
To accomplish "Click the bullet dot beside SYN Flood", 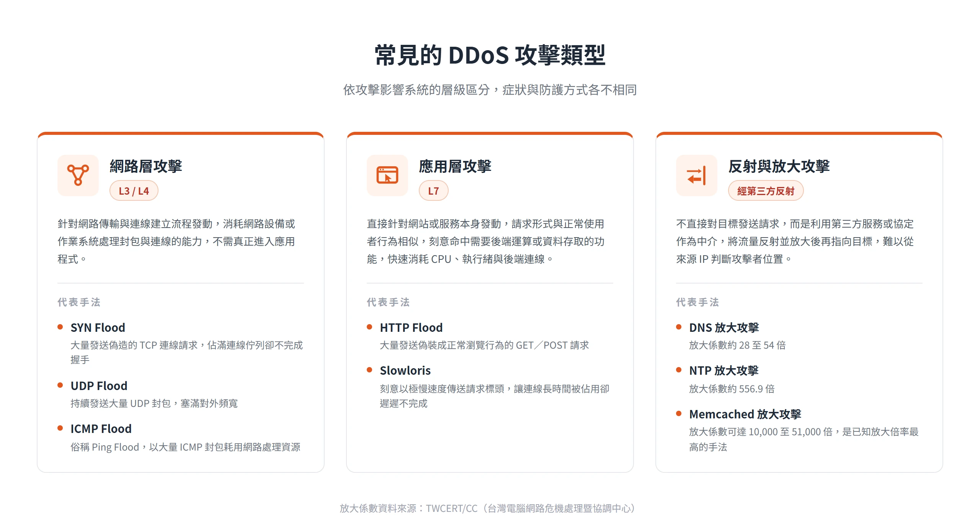I will pos(60,327).
